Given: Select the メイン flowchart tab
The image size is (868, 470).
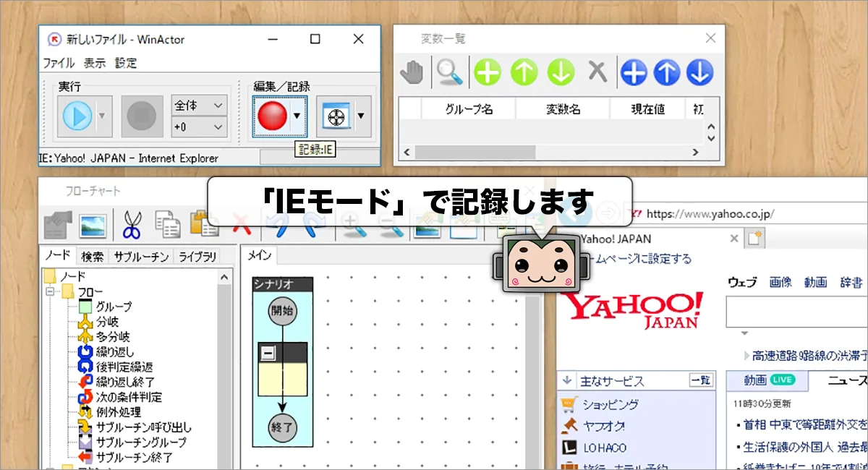Looking at the screenshot, I should [259, 255].
